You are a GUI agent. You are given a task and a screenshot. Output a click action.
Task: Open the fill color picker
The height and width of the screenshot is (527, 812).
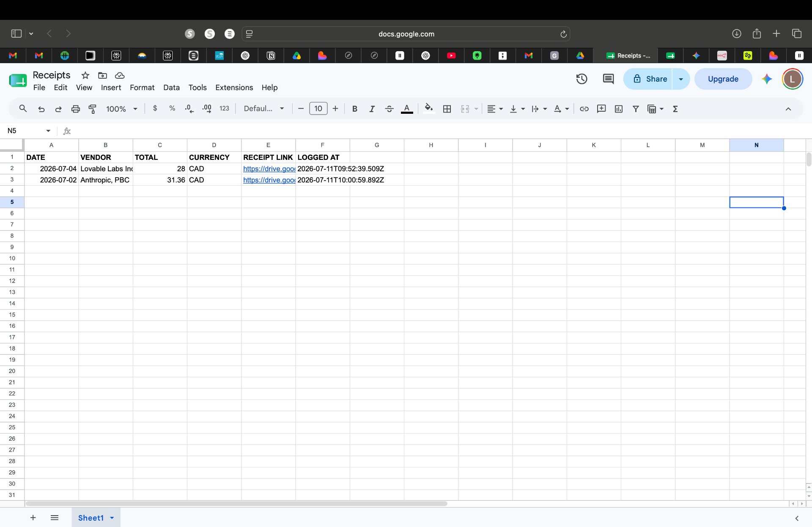pyautogui.click(x=429, y=108)
